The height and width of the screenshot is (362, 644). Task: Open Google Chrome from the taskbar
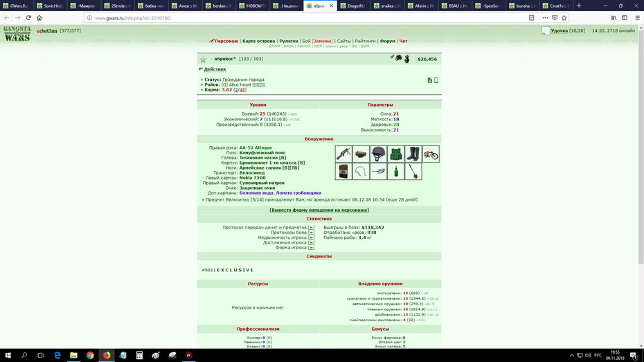[90, 355]
